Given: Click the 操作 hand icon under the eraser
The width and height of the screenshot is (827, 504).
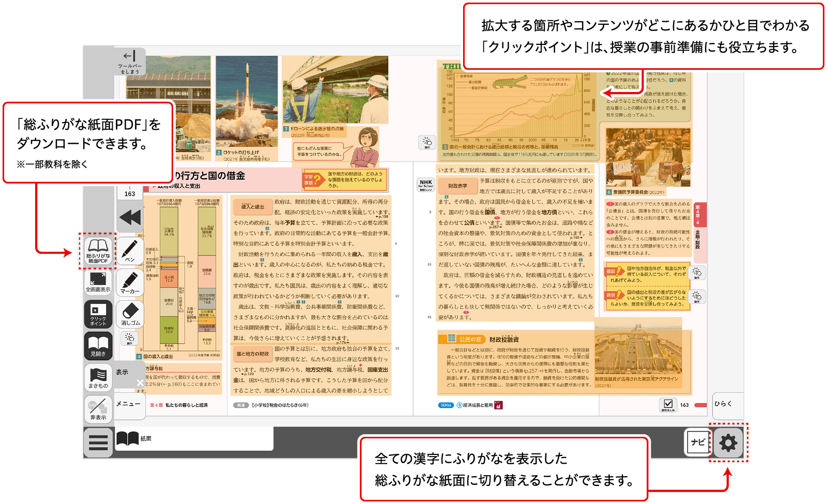Looking at the screenshot, I should click(129, 339).
